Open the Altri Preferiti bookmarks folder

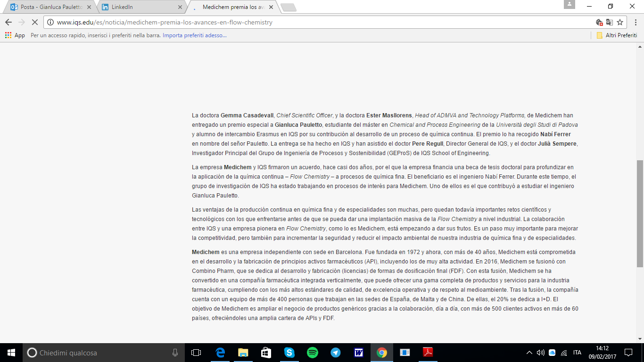pyautogui.click(x=617, y=35)
